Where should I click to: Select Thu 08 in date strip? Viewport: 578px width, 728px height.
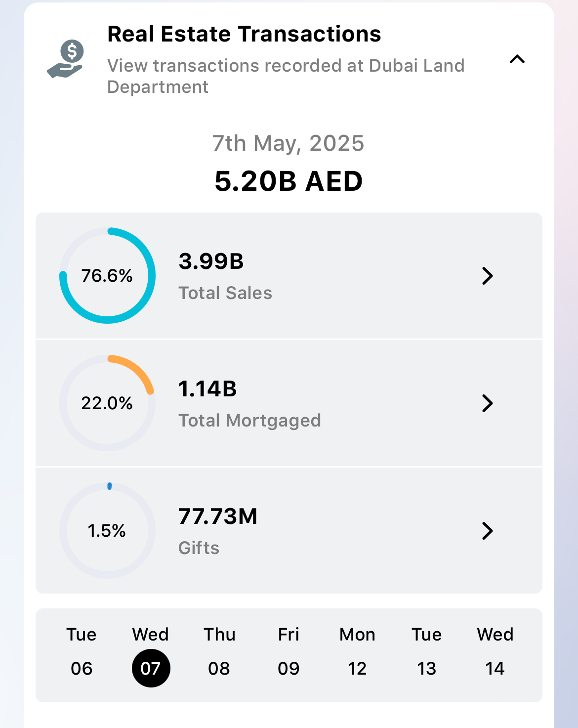point(219,651)
